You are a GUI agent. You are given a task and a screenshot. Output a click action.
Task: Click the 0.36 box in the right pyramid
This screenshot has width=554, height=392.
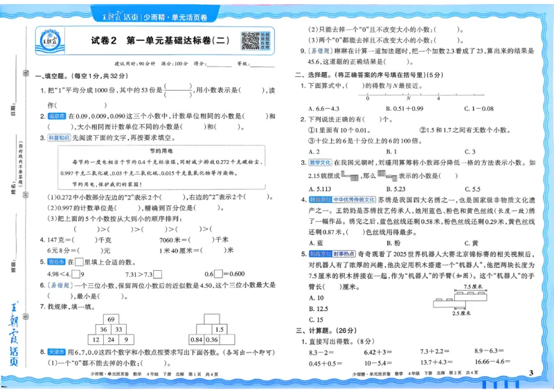[x=212, y=339]
